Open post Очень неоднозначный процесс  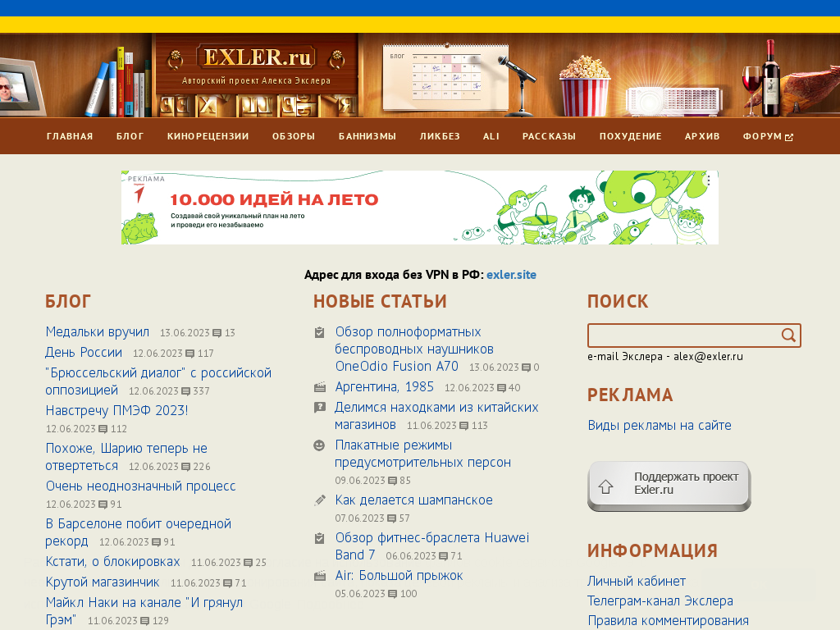pos(140,486)
